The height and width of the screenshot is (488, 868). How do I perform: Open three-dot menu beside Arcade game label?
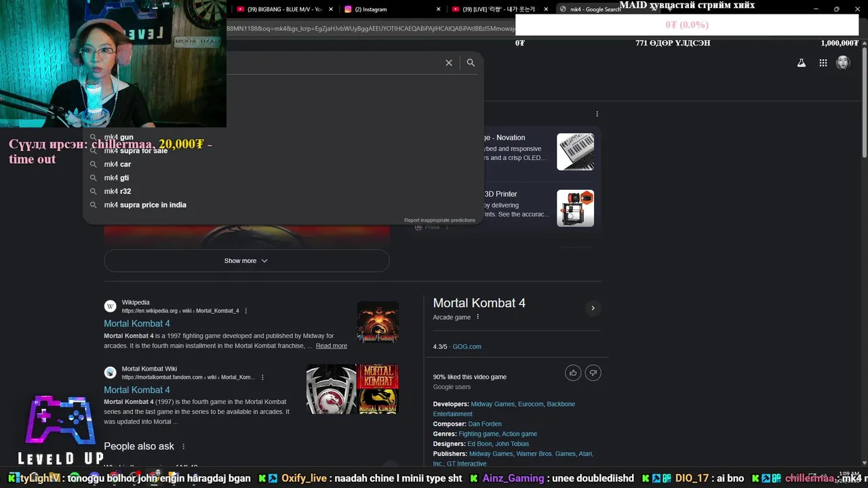point(477,317)
